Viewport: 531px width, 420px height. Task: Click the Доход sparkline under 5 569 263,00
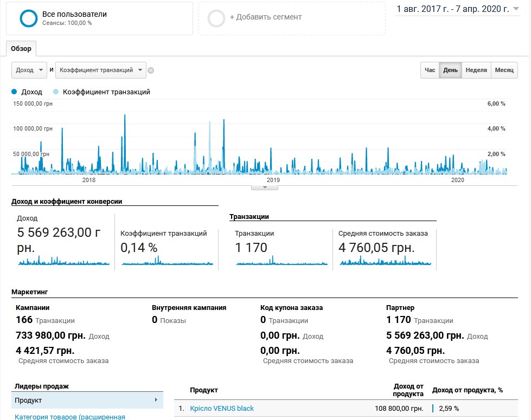(63, 261)
